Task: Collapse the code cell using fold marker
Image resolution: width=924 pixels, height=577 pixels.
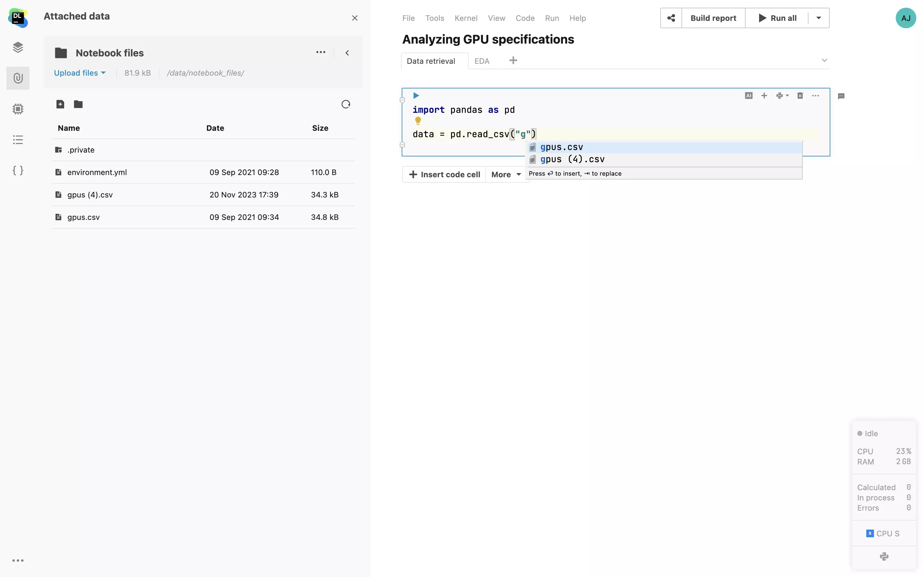Action: 402,100
